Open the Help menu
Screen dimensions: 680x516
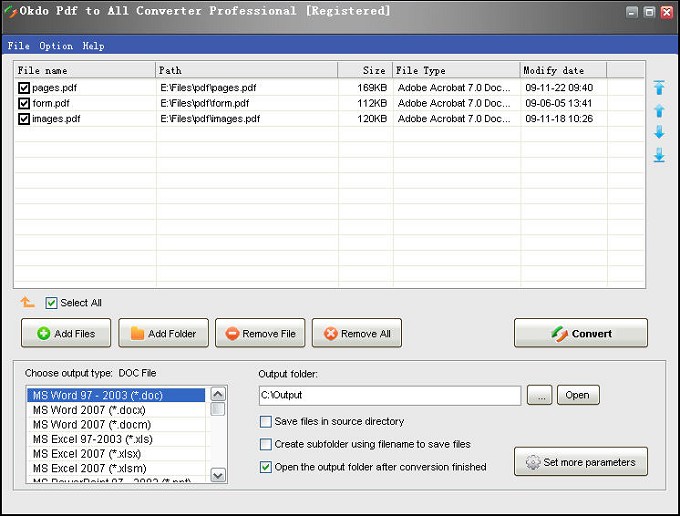(x=93, y=46)
